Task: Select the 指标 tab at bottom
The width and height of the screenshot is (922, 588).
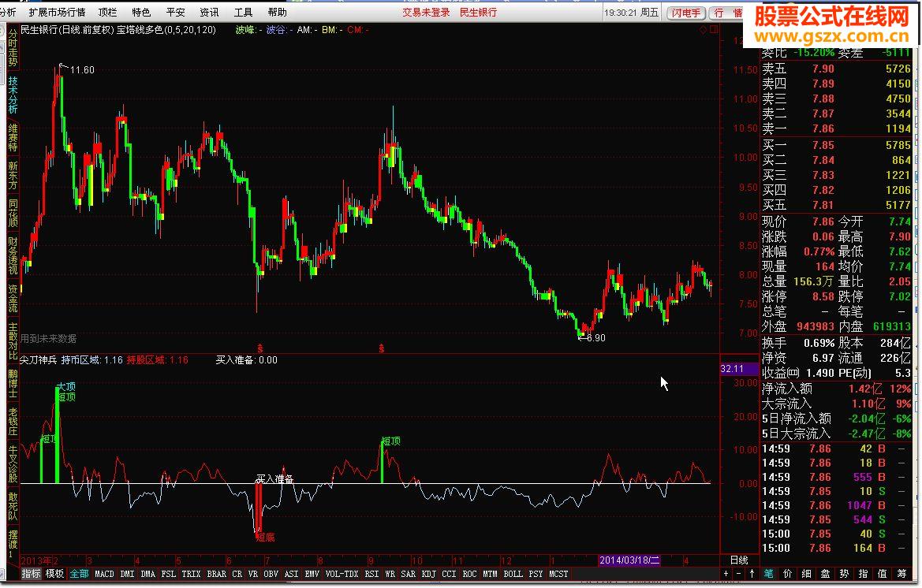Action: tap(32, 573)
